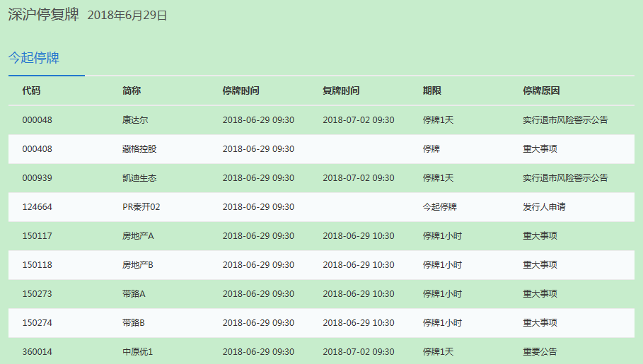The width and height of the screenshot is (643, 364).
Task: Select the stock name 康达尔
Action: pos(135,120)
